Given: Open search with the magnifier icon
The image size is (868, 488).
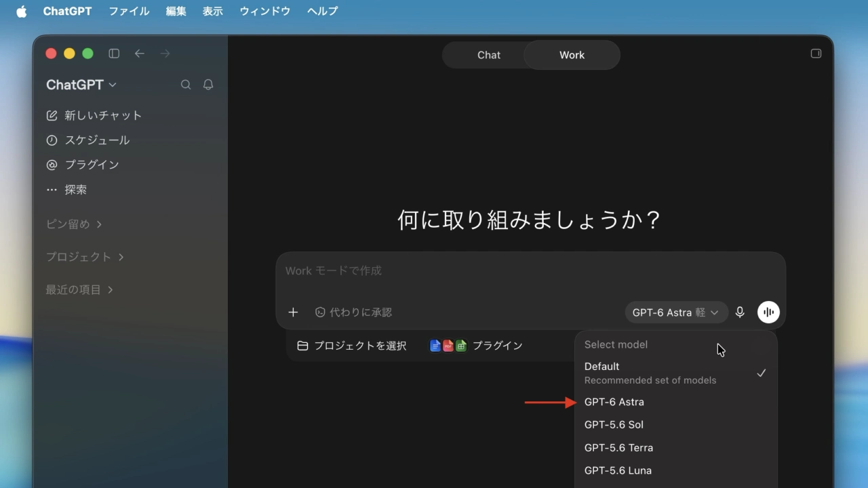Looking at the screenshot, I should (186, 85).
